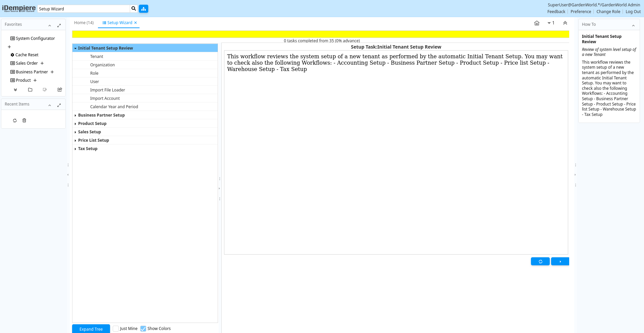Open the menu tree icon button
Viewport: 644px width, 333px height.
click(144, 9)
